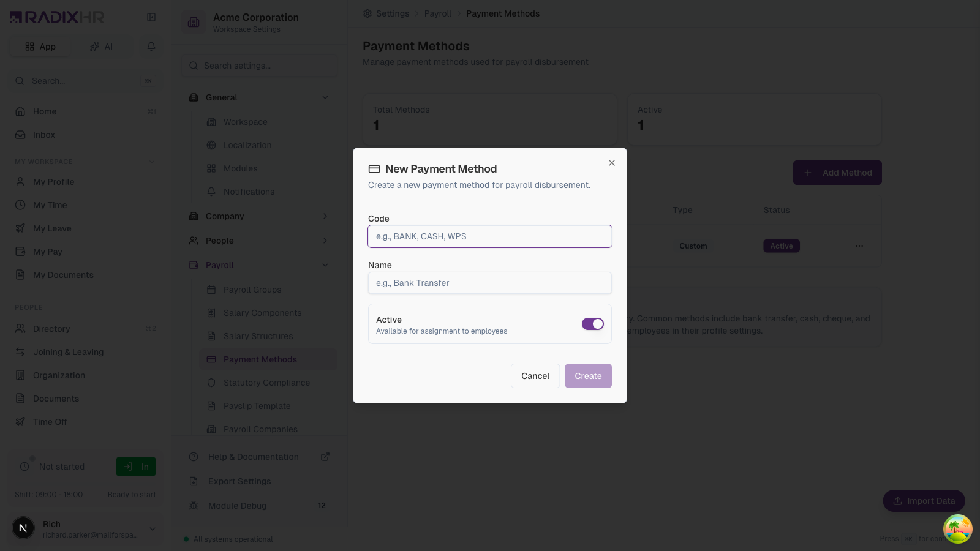Click the My Documents file icon
The width and height of the screenshot is (980, 551).
point(20,275)
